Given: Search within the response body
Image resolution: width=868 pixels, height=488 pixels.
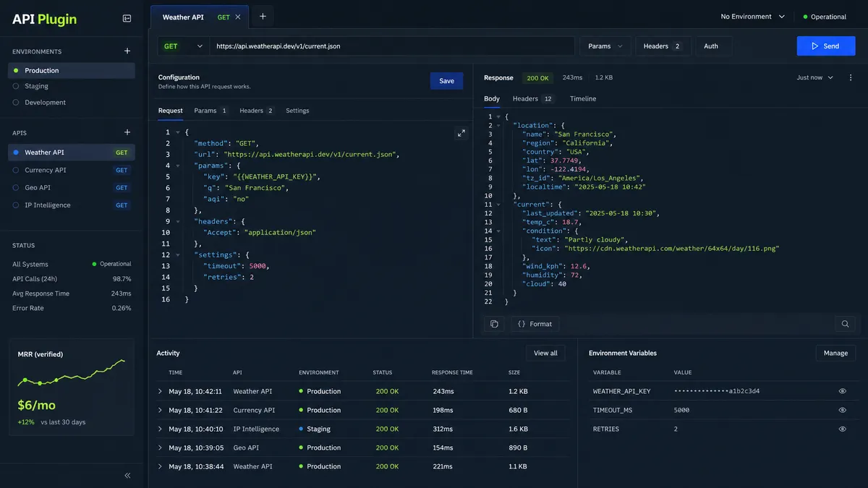Looking at the screenshot, I should [x=845, y=324].
